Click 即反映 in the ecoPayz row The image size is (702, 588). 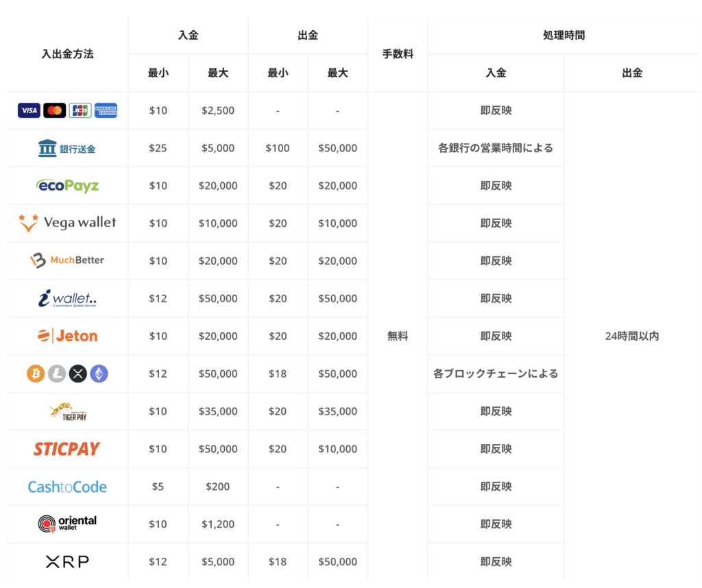point(496,186)
